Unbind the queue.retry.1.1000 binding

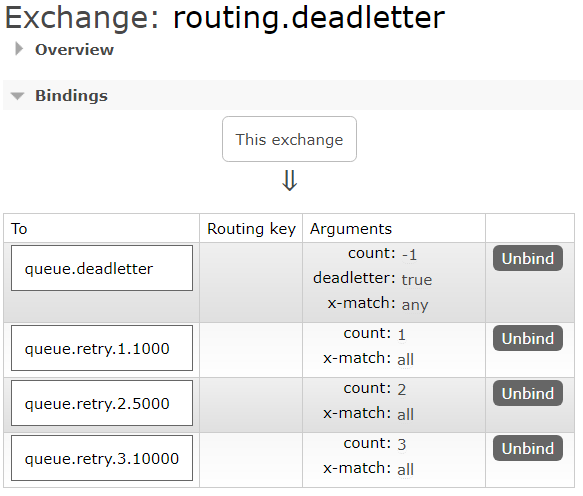[528, 338]
